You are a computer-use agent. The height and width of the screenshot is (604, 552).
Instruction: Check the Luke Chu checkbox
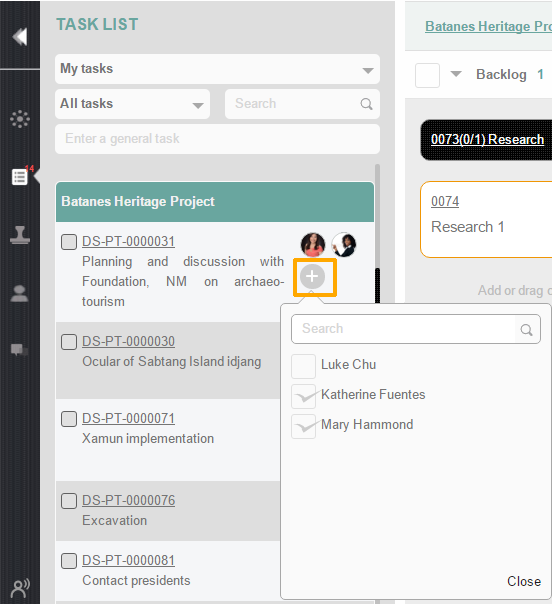point(304,366)
